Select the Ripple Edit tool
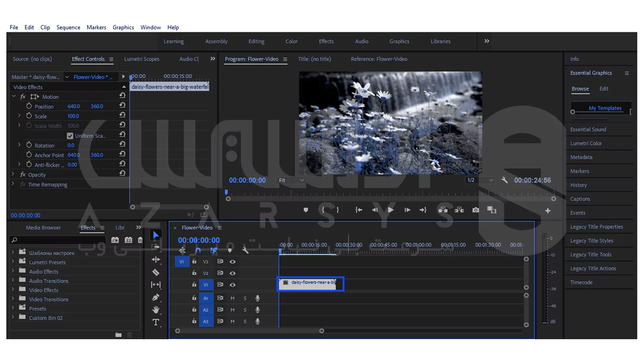Image resolution: width=644 pixels, height=362 pixels. [156, 259]
